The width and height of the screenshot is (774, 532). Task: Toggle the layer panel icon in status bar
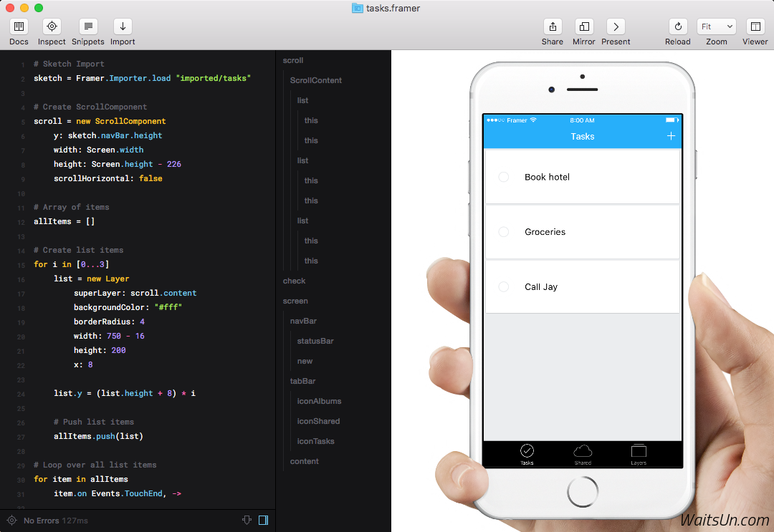(x=263, y=521)
